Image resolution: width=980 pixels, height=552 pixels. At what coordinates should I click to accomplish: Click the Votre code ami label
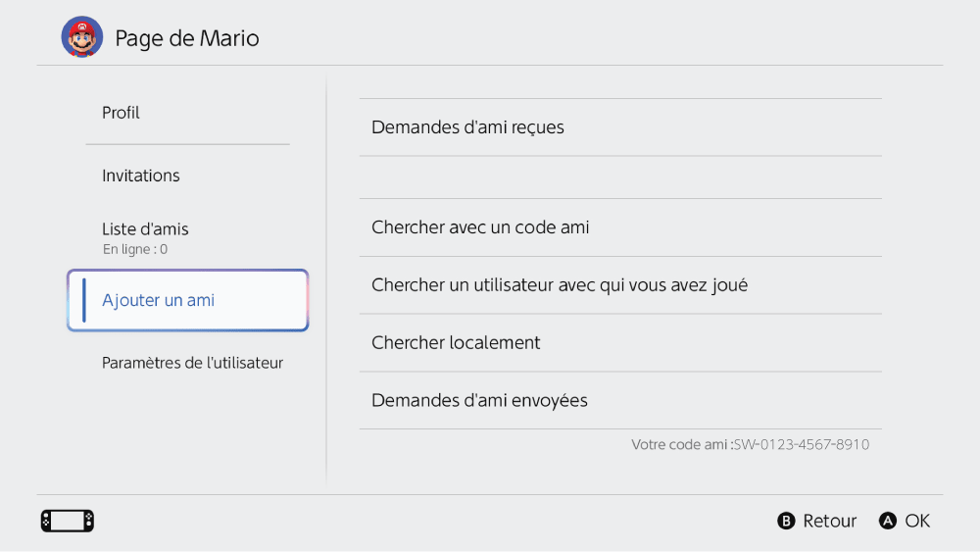point(680,445)
